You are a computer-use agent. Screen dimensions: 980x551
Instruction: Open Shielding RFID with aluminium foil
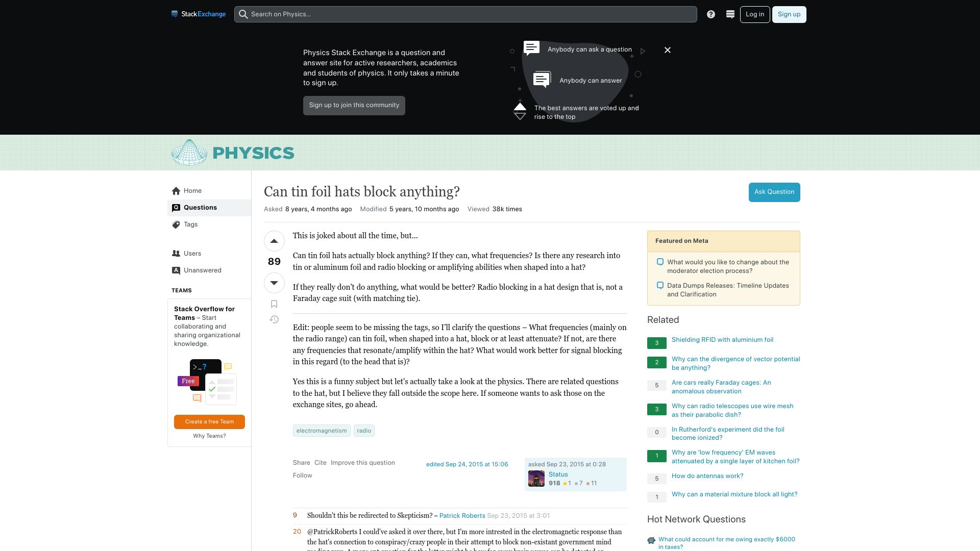click(x=722, y=340)
